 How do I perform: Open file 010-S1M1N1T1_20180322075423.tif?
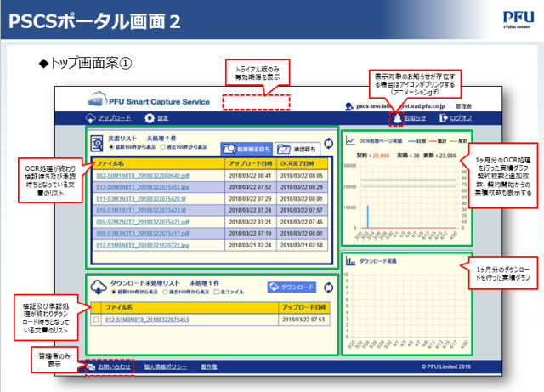[141, 210]
